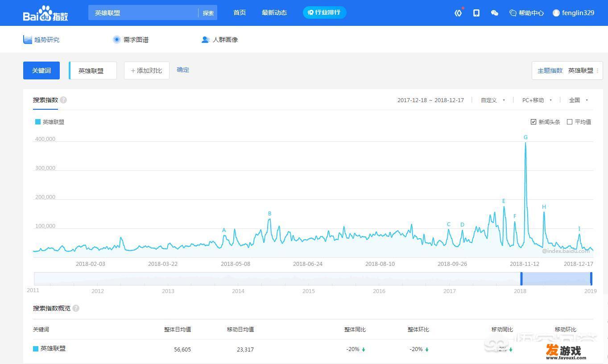The image size is (608, 364).
Task: Click help icon next to 搜索指数概览
Action: coord(76,308)
